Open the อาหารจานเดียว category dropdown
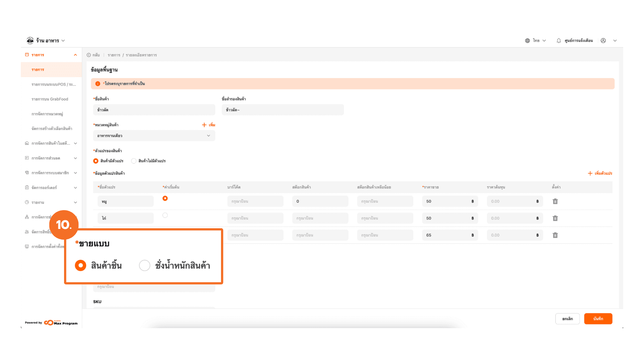Screen dimensions: 644x362 (154, 136)
